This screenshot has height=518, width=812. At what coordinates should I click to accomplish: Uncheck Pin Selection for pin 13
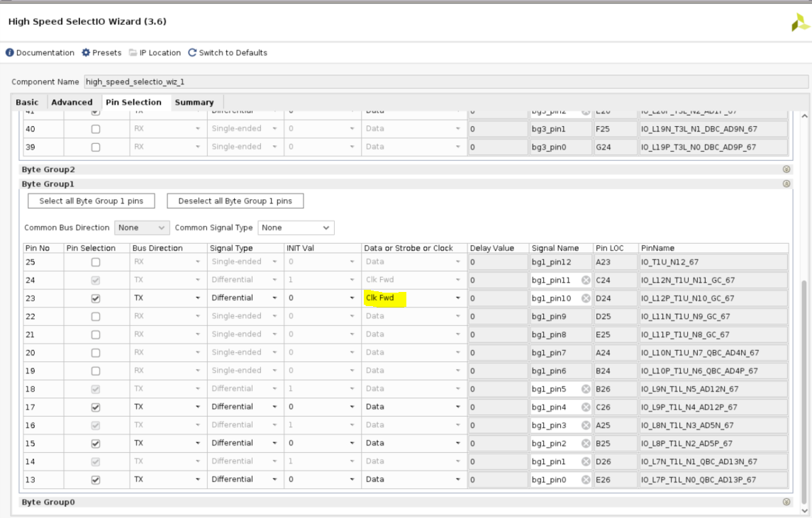point(96,480)
